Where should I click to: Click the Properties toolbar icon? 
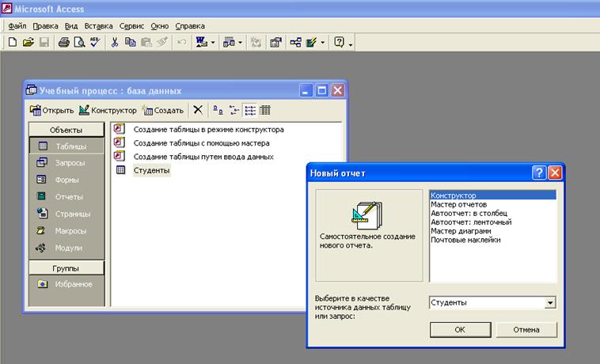pyautogui.click(x=275, y=42)
